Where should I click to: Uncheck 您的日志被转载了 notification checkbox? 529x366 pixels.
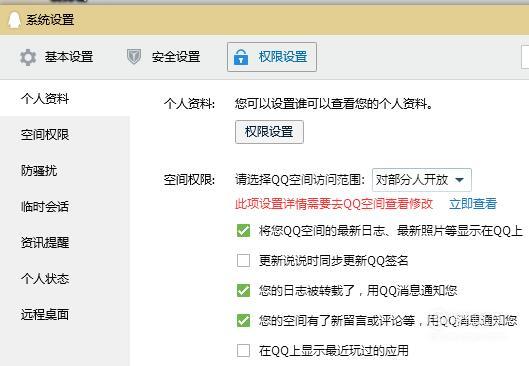point(243,290)
